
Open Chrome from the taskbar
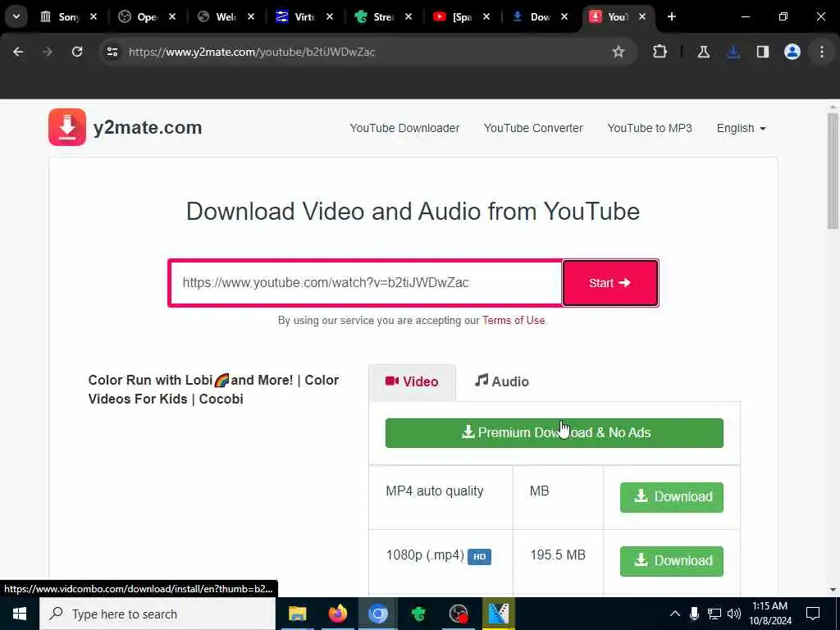377,614
